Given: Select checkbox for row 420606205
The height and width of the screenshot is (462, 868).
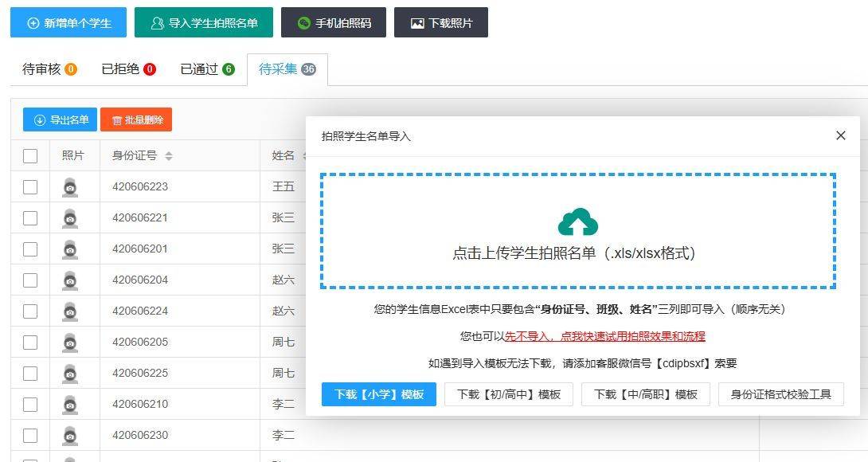Looking at the screenshot, I should (30, 343).
